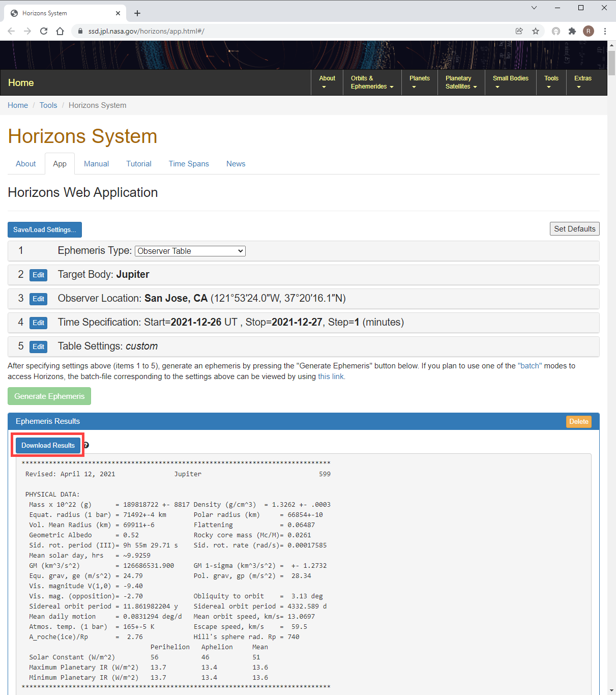The image size is (616, 695).
Task: Open a new browser tab
Action: point(137,13)
